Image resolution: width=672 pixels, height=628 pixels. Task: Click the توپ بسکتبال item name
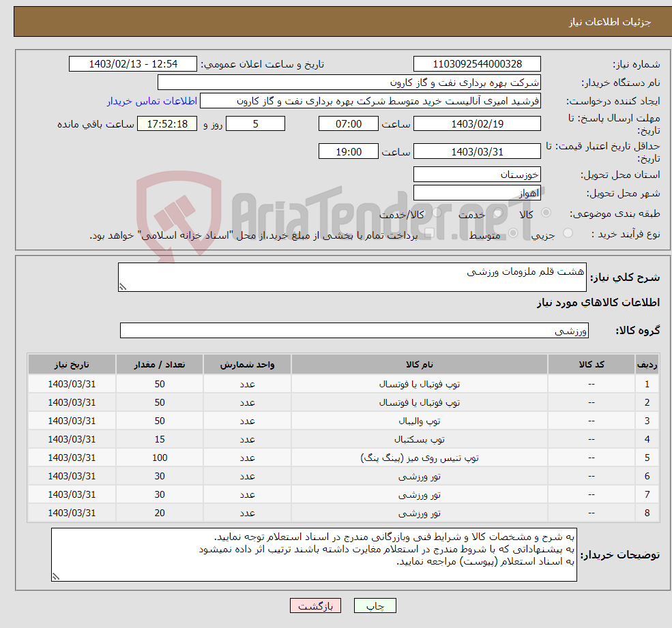[x=419, y=440]
